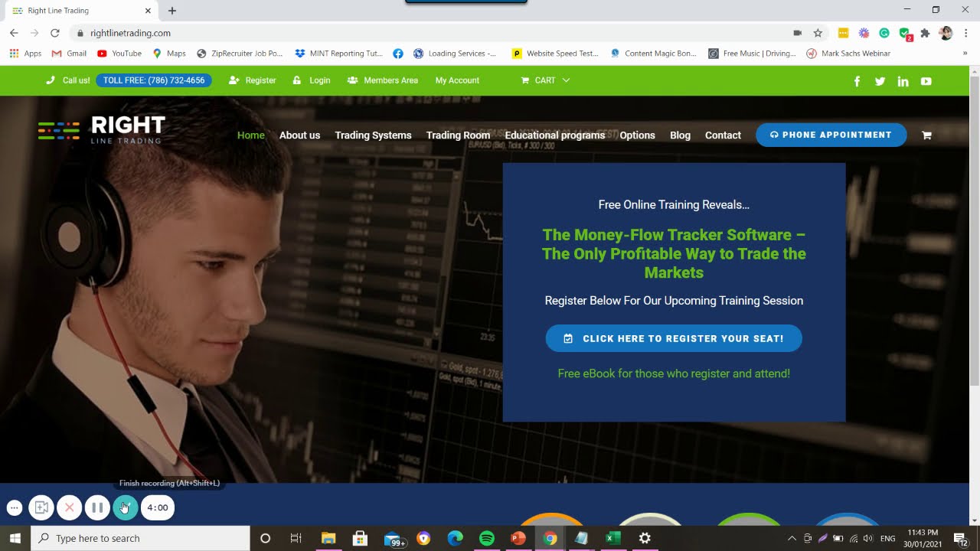Click the Chrome profile avatar
Screen dimensions: 980x551
point(946,33)
